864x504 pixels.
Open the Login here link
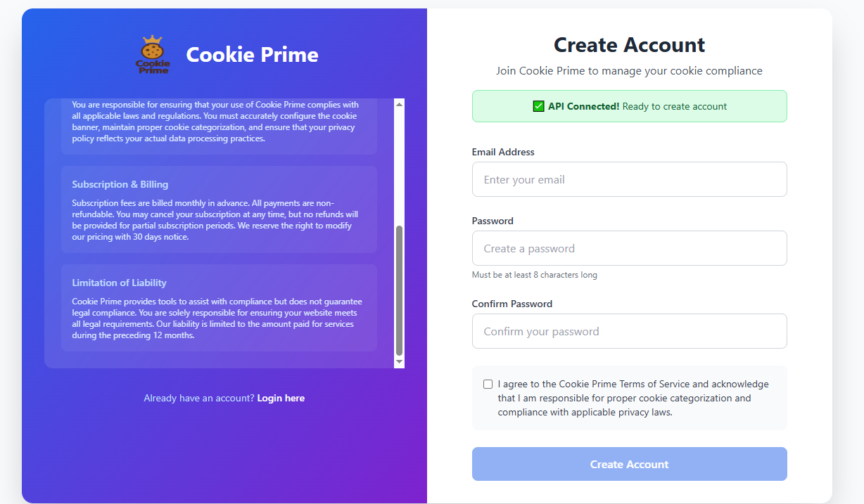pyautogui.click(x=281, y=398)
